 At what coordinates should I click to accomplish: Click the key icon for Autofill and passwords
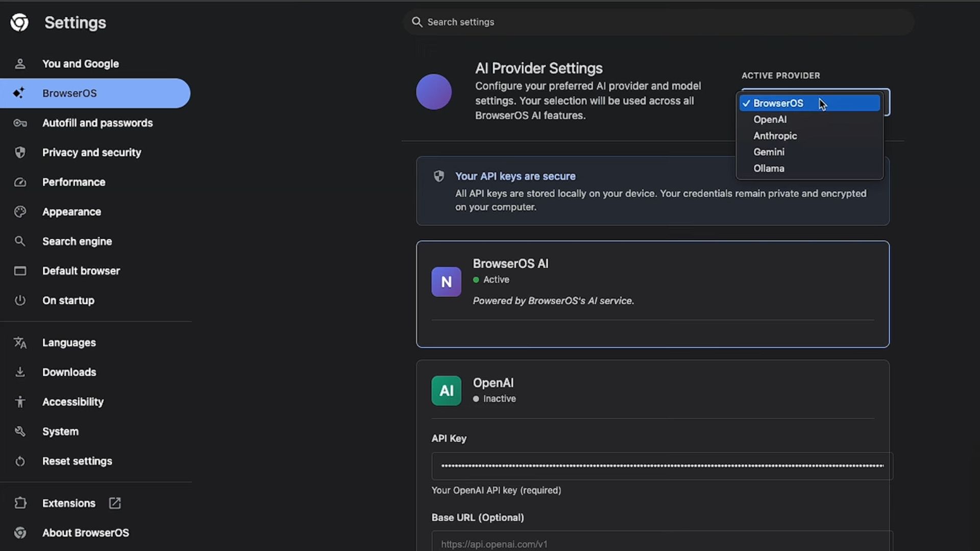pyautogui.click(x=20, y=123)
